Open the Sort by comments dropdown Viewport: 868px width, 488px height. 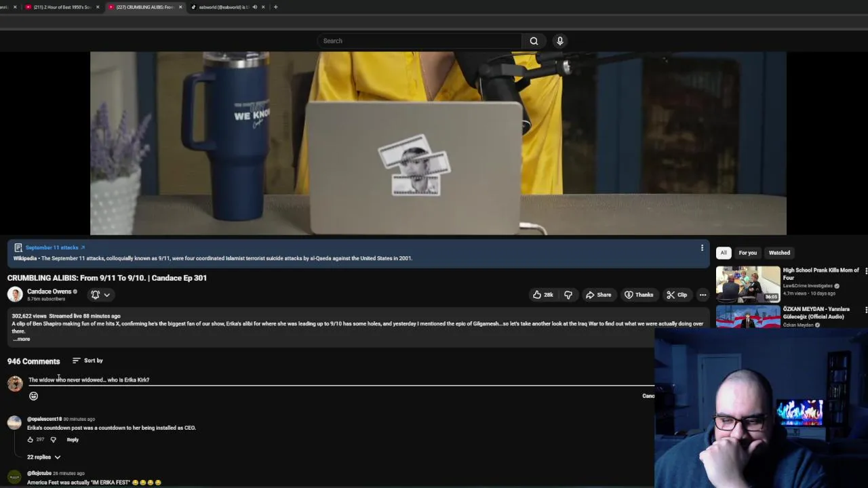tap(88, 361)
